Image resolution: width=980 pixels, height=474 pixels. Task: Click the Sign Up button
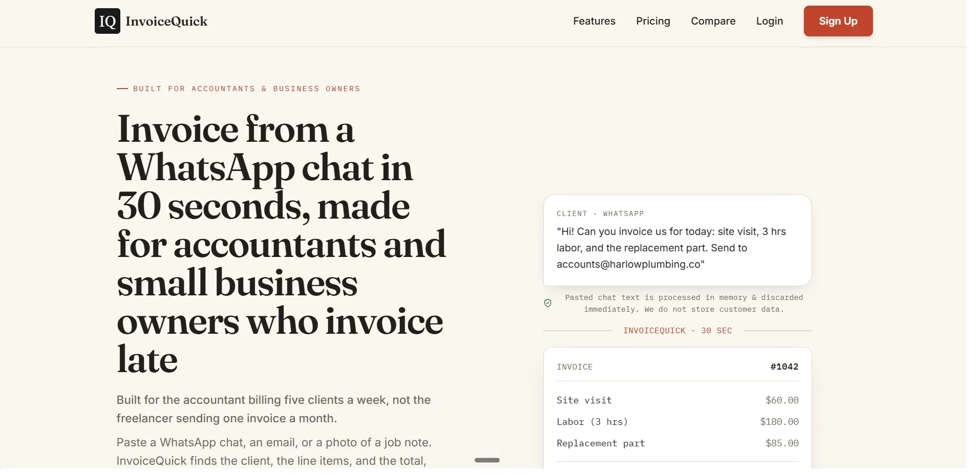(x=838, y=21)
